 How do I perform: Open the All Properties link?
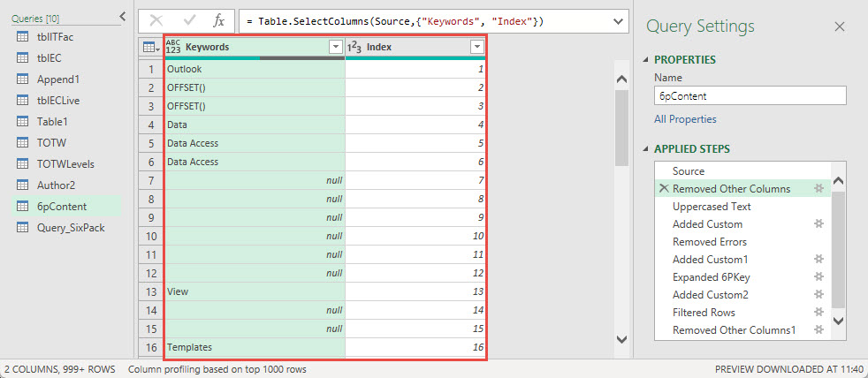[x=685, y=119]
